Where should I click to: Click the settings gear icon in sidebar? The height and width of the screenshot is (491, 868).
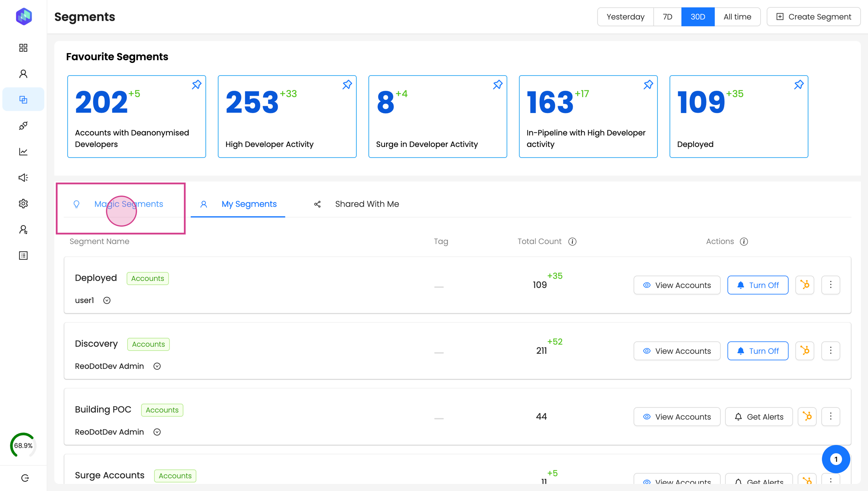[x=23, y=204]
